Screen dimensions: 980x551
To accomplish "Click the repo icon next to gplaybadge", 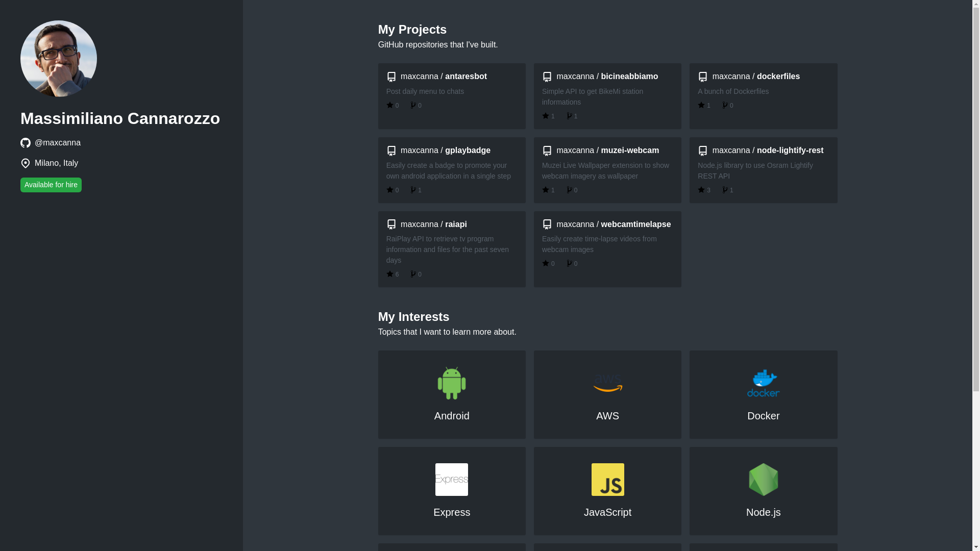I will pos(391,151).
